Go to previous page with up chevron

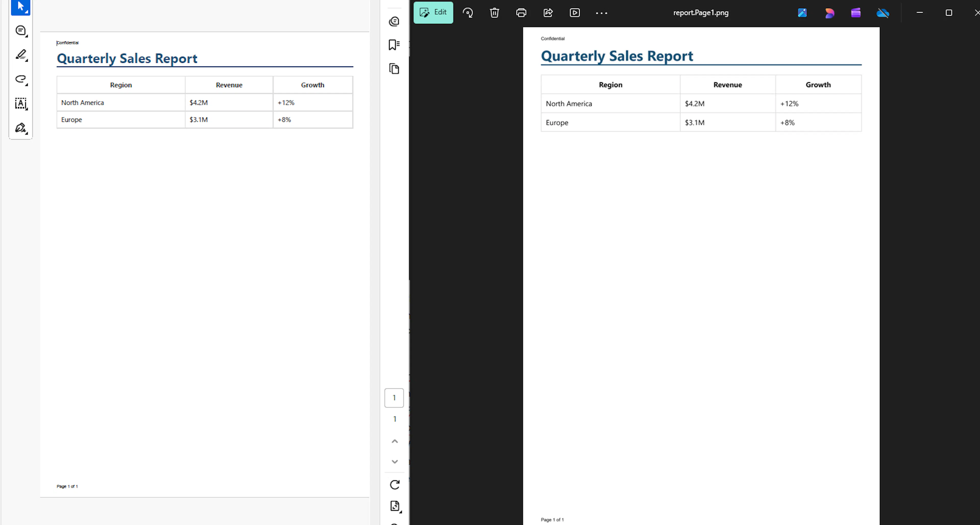tap(395, 441)
